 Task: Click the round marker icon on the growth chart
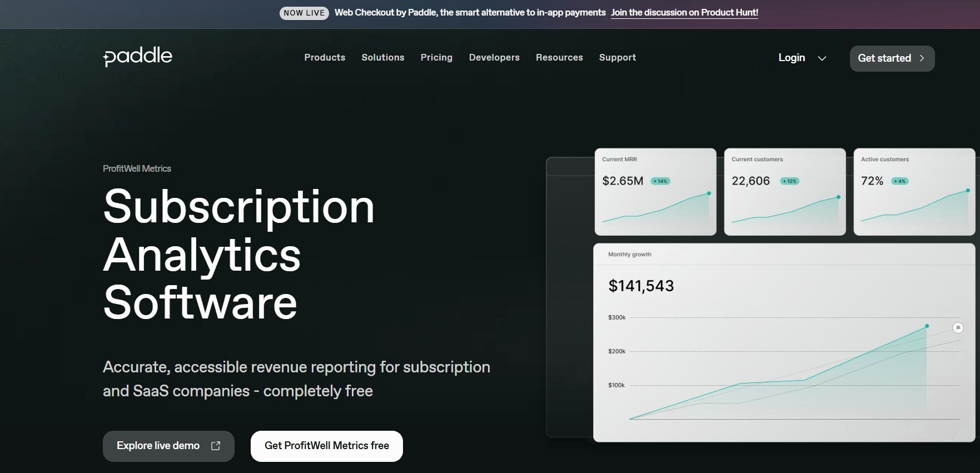pyautogui.click(x=958, y=328)
